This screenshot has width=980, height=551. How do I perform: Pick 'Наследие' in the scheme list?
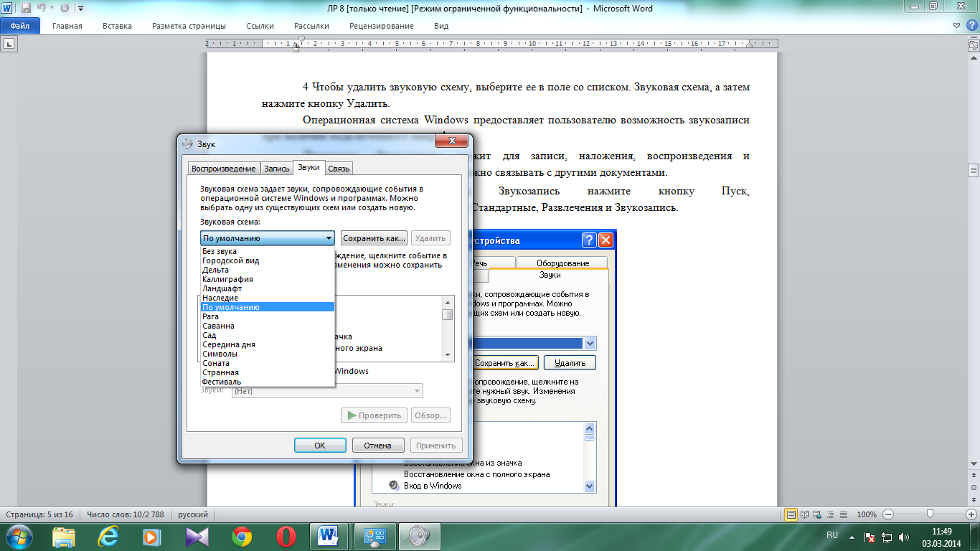click(268, 298)
